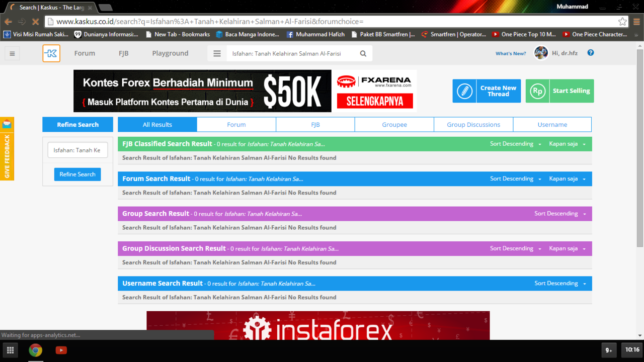Open One Piece Top 10 M... bookmark
This screenshot has height=362, width=644.
(x=524, y=34)
